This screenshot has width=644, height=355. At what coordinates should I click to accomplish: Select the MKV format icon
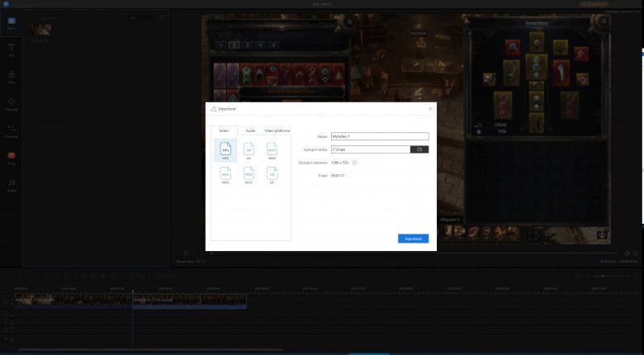pyautogui.click(x=225, y=175)
